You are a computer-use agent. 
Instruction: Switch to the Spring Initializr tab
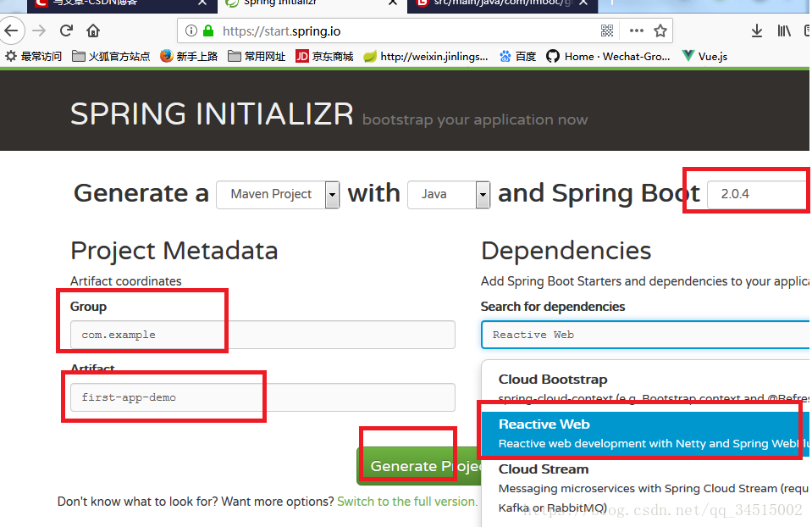point(312,4)
